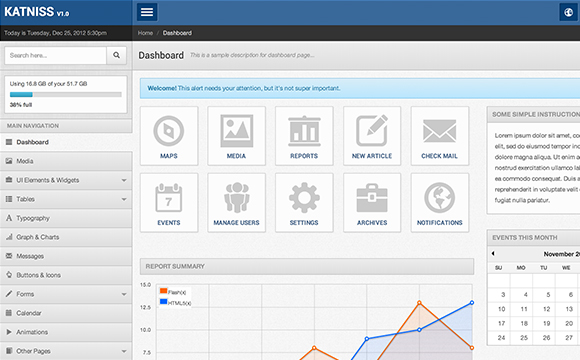Click the topmost blue line data point

[472, 303]
